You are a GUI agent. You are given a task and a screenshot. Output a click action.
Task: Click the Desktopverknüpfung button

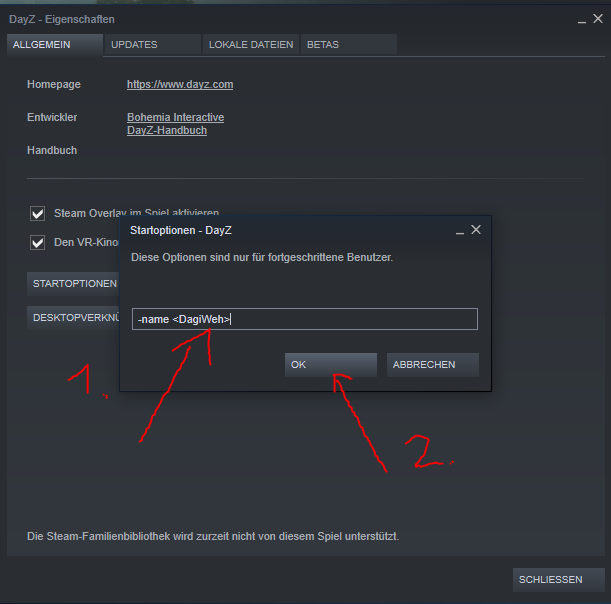click(x=73, y=318)
